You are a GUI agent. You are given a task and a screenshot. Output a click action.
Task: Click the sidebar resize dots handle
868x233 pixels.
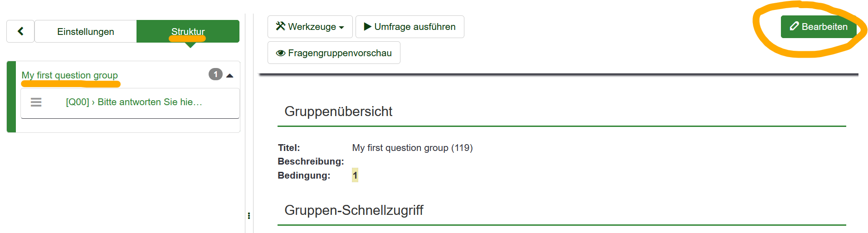(x=249, y=216)
